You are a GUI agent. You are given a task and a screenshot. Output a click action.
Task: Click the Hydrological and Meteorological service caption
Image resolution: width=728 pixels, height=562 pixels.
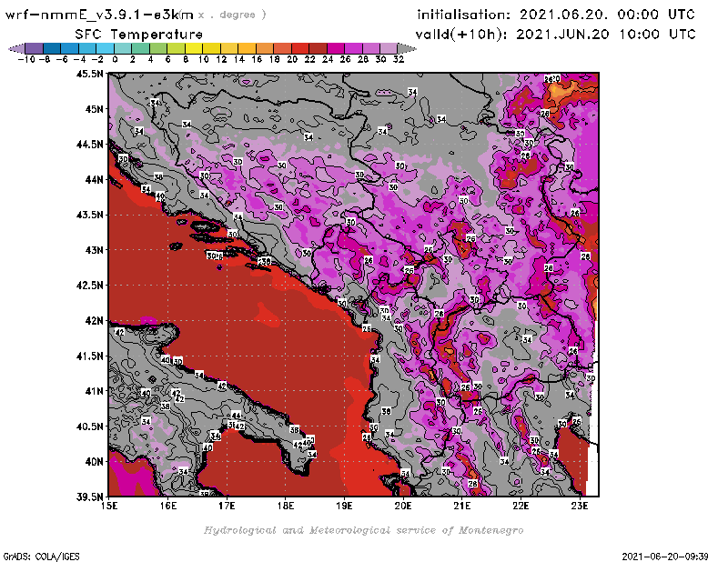pos(362,529)
